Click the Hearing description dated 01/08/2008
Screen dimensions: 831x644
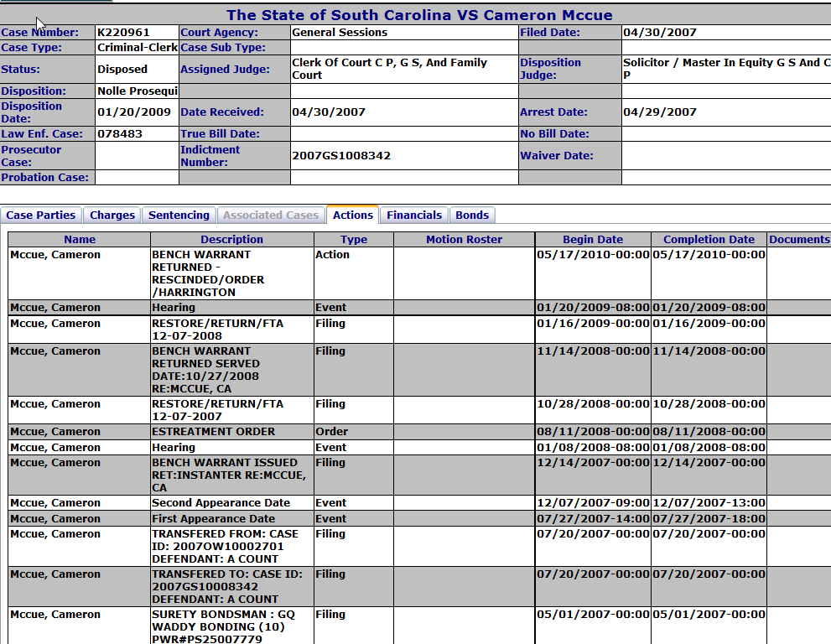point(174,447)
